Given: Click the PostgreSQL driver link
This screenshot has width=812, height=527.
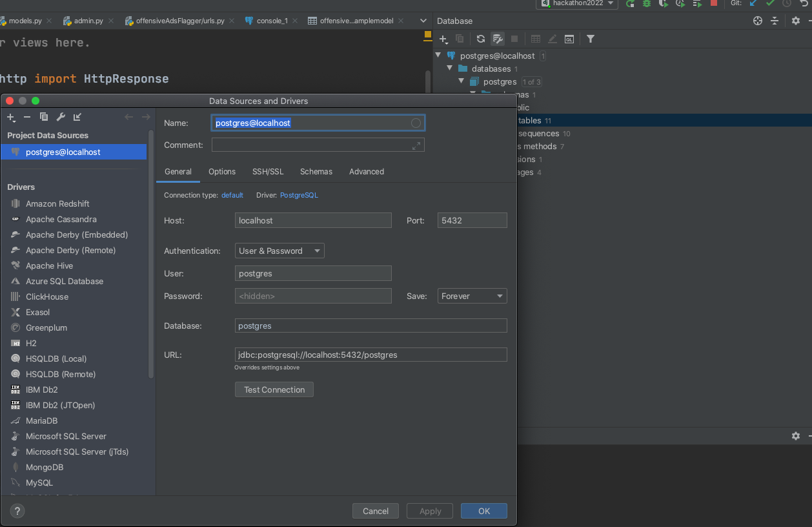Looking at the screenshot, I should pos(299,195).
